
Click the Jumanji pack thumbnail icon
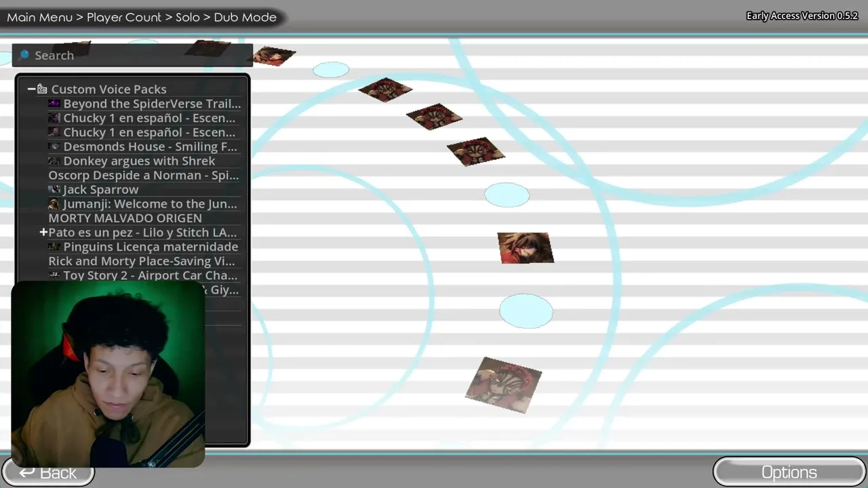[54, 204]
